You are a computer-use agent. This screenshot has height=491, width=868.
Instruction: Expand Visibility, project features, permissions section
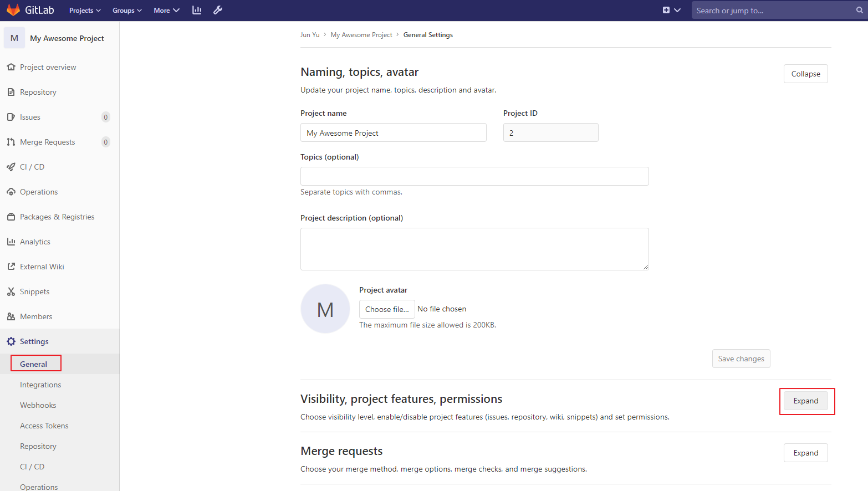[x=805, y=401]
